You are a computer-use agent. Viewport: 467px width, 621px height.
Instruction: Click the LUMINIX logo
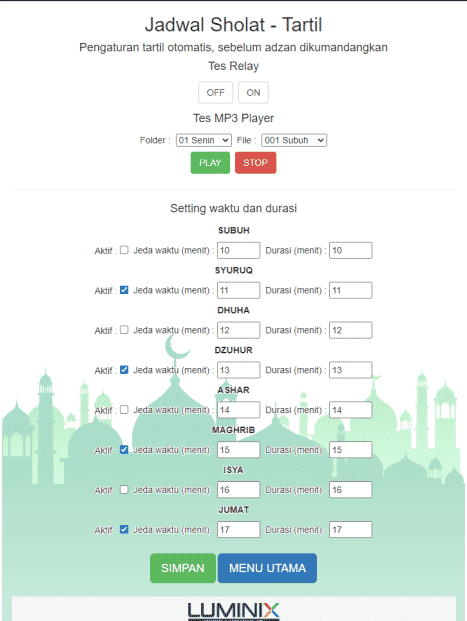coord(233,611)
